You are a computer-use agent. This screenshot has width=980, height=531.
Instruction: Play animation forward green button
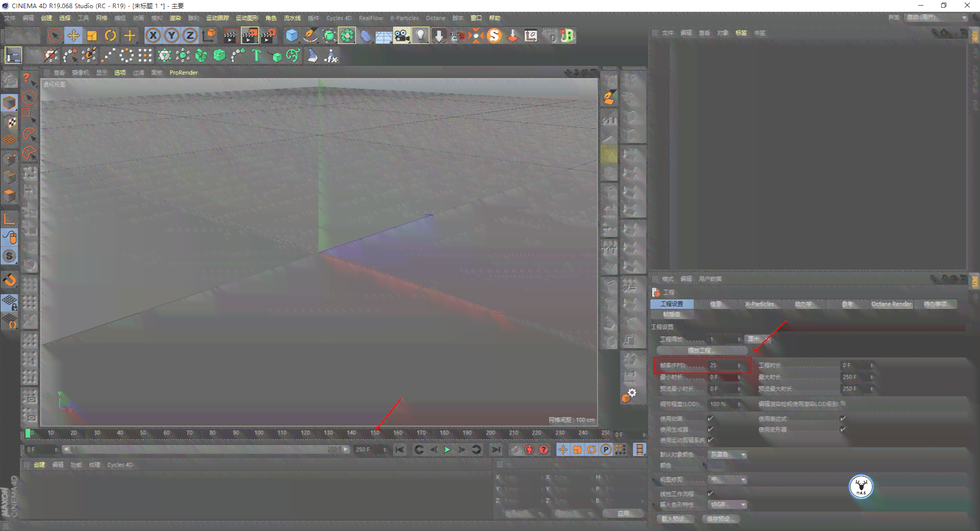click(448, 450)
